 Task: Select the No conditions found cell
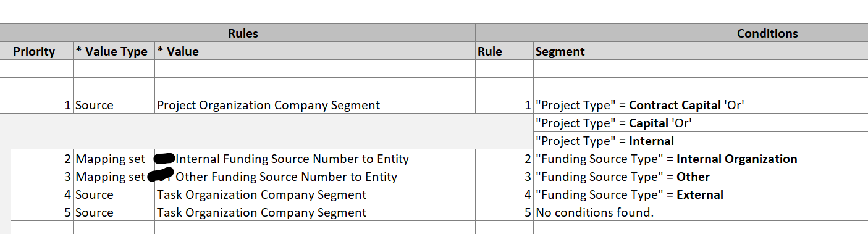coord(701,212)
